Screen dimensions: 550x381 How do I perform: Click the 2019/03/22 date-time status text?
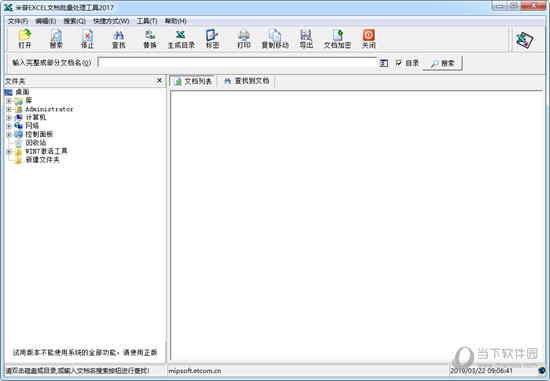click(x=481, y=370)
